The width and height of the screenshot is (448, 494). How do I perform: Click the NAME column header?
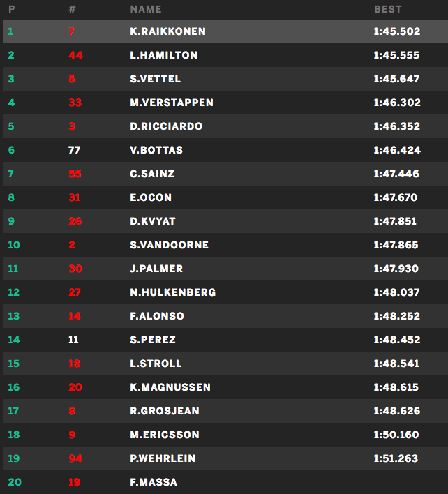pyautogui.click(x=145, y=9)
